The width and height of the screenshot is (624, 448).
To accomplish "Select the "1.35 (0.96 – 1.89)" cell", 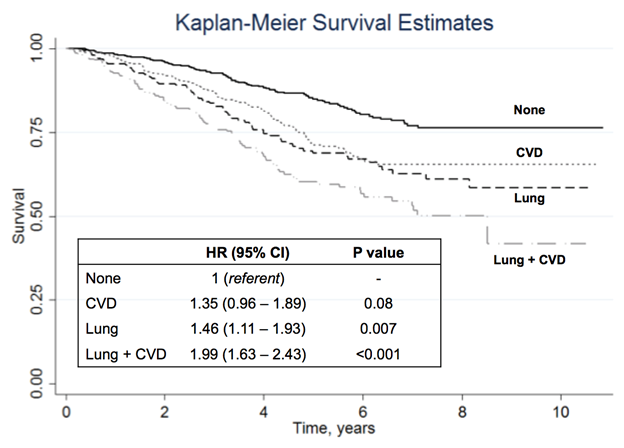I will [243, 303].
